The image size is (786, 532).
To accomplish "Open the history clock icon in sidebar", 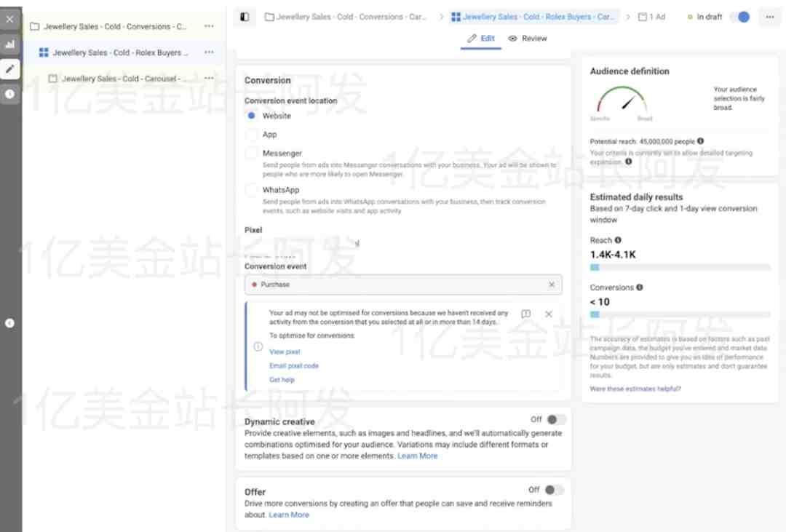I will (x=9, y=94).
